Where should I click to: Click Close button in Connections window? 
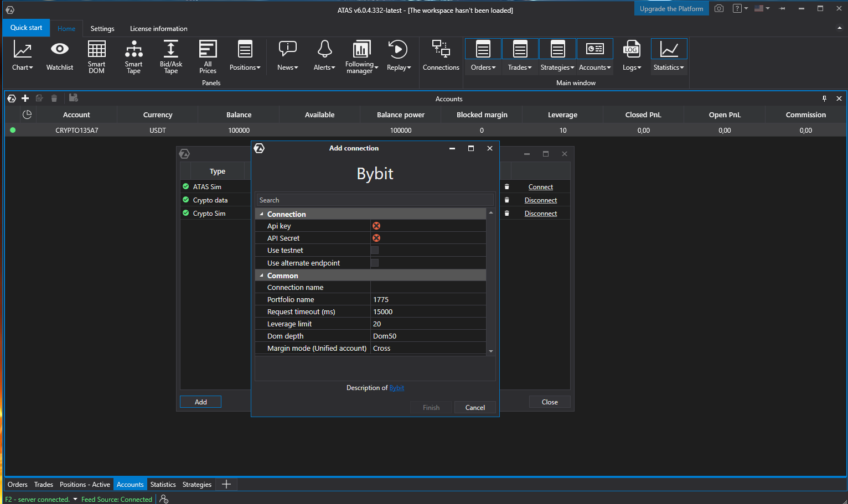[550, 402]
